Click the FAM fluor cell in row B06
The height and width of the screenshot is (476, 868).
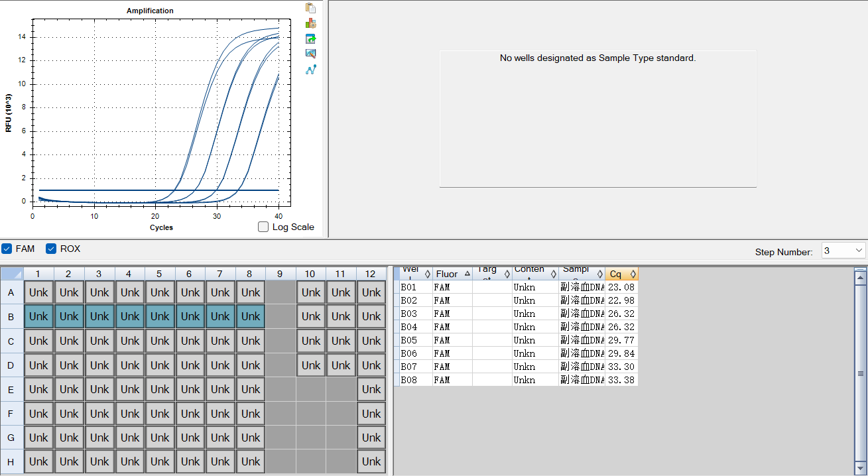click(452, 353)
